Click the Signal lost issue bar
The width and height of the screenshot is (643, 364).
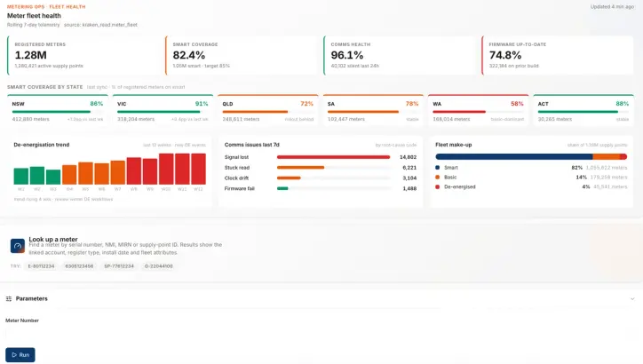[333, 157]
